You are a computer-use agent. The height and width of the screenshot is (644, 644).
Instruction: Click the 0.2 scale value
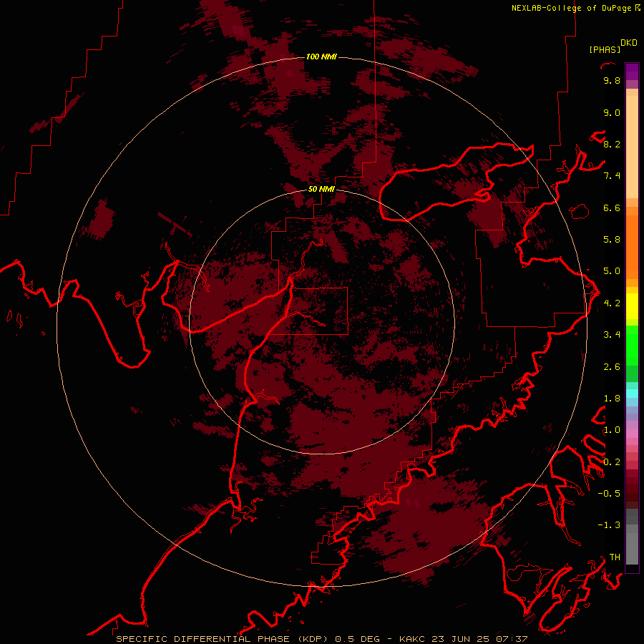pos(612,462)
